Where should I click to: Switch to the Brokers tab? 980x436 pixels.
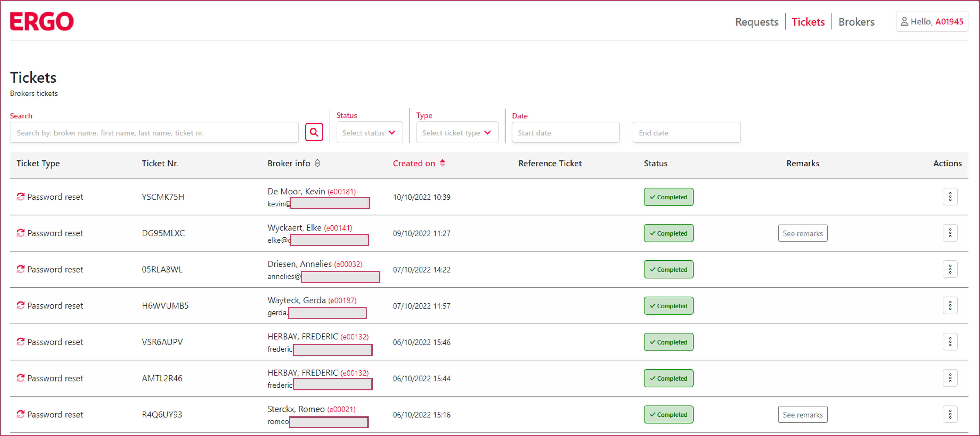[x=856, y=22]
